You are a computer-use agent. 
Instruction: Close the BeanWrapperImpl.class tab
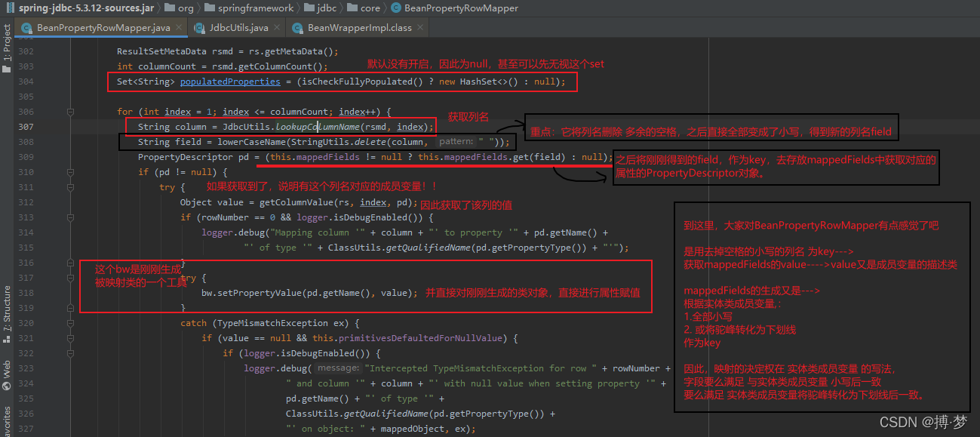tap(420, 28)
